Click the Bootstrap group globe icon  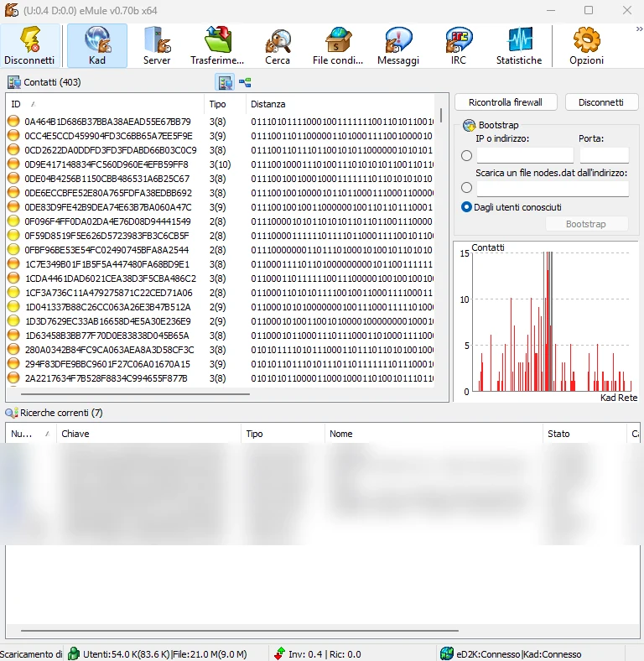469,125
